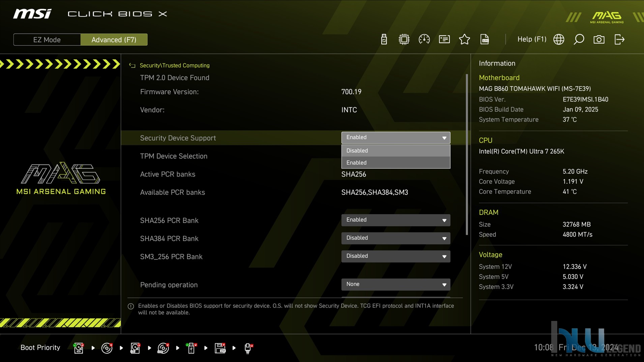The width and height of the screenshot is (644, 362).
Task: Open the speedometer overclocking icon
Action: [x=424, y=39]
